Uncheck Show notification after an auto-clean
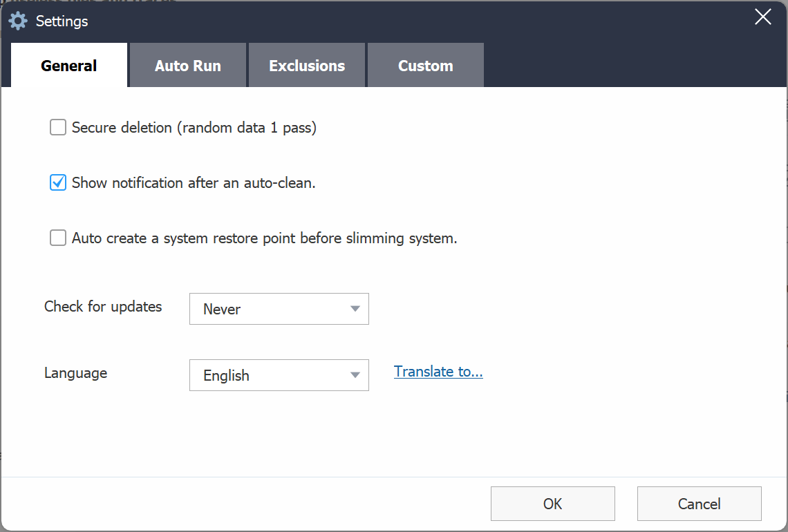 [58, 183]
